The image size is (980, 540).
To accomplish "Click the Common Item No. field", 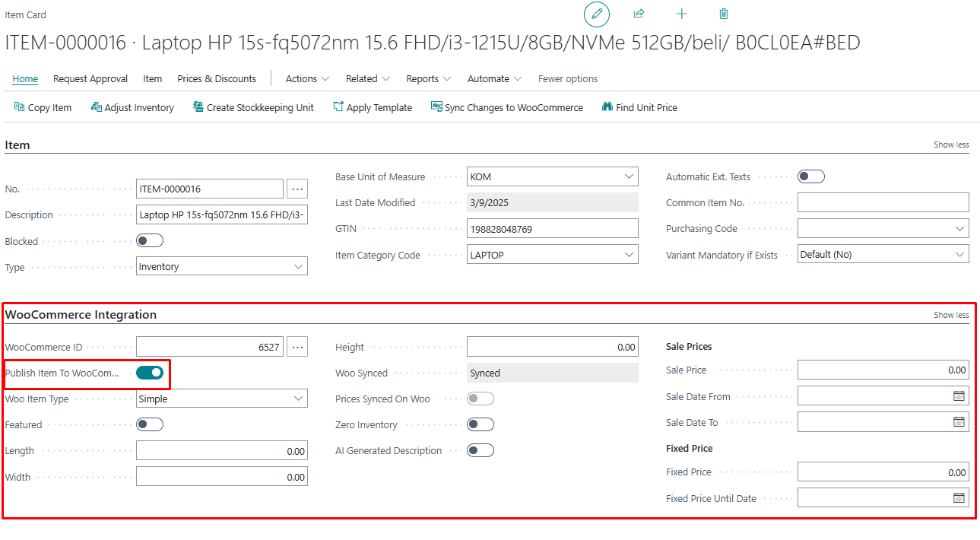I will pos(883,202).
